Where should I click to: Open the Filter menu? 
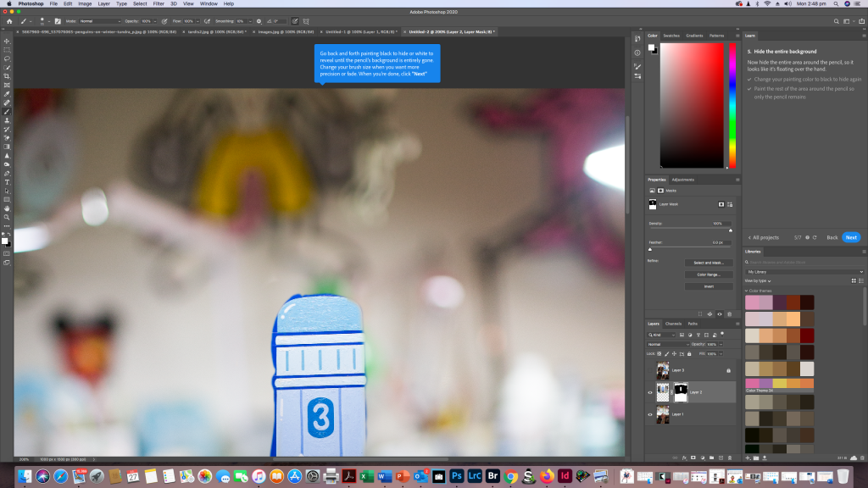coord(159,4)
